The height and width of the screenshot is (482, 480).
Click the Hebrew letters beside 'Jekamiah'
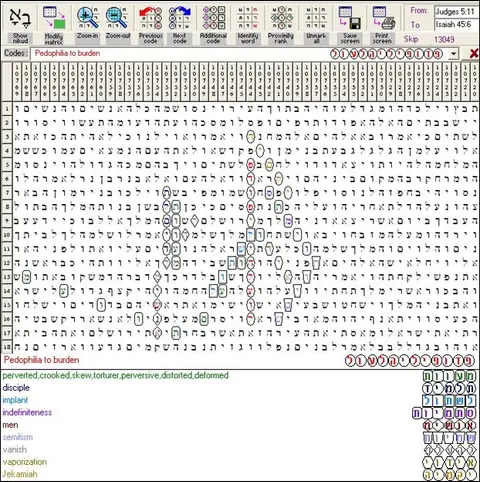point(449,475)
